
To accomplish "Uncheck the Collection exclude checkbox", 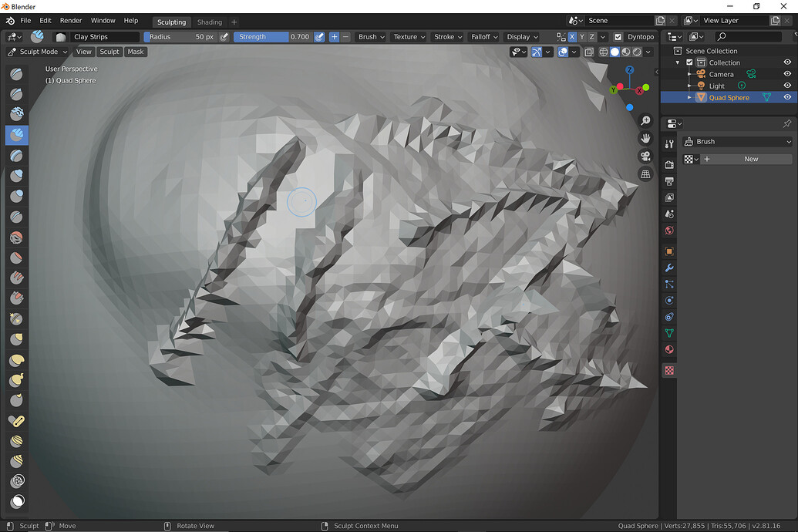I will point(689,62).
